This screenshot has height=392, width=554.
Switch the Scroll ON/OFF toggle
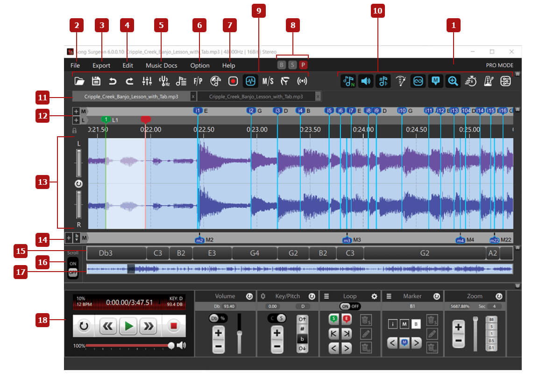[x=72, y=267]
